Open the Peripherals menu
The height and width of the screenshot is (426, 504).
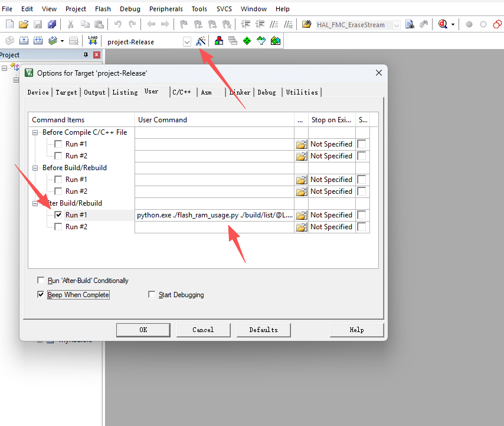(166, 9)
